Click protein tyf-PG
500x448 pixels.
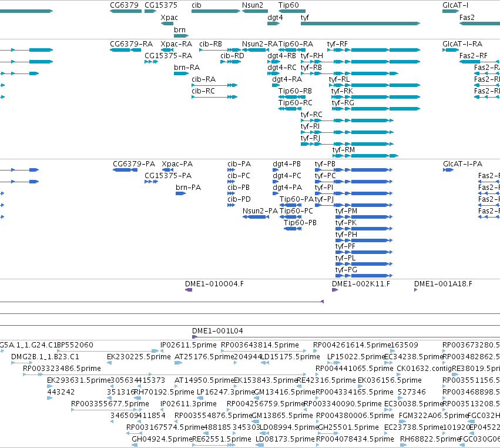pyautogui.click(x=364, y=276)
